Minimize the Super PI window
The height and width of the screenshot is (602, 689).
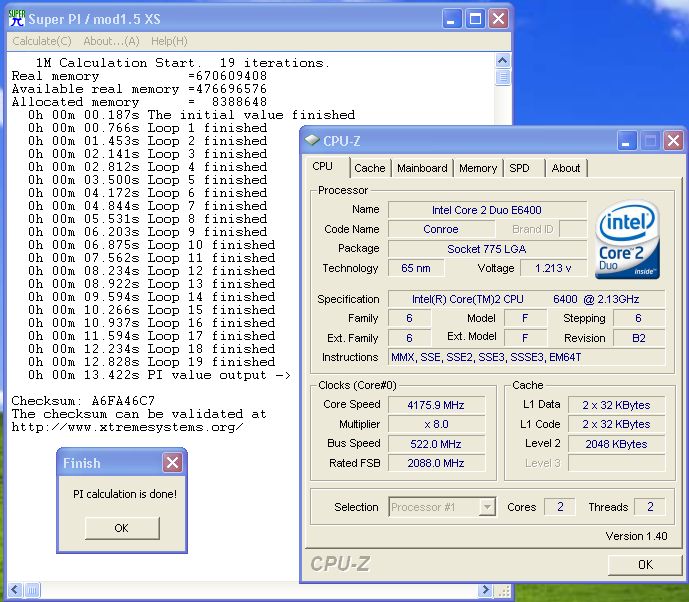tap(450, 18)
